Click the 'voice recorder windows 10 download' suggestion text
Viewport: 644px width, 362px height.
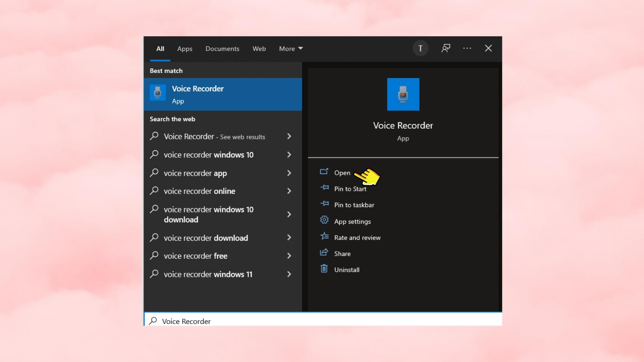coord(209,214)
